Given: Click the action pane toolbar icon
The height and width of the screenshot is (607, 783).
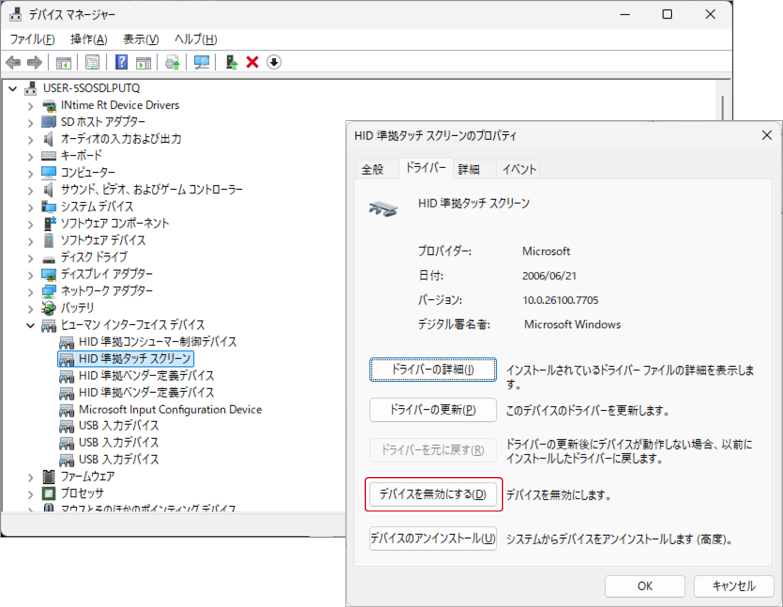Looking at the screenshot, I should [x=143, y=62].
